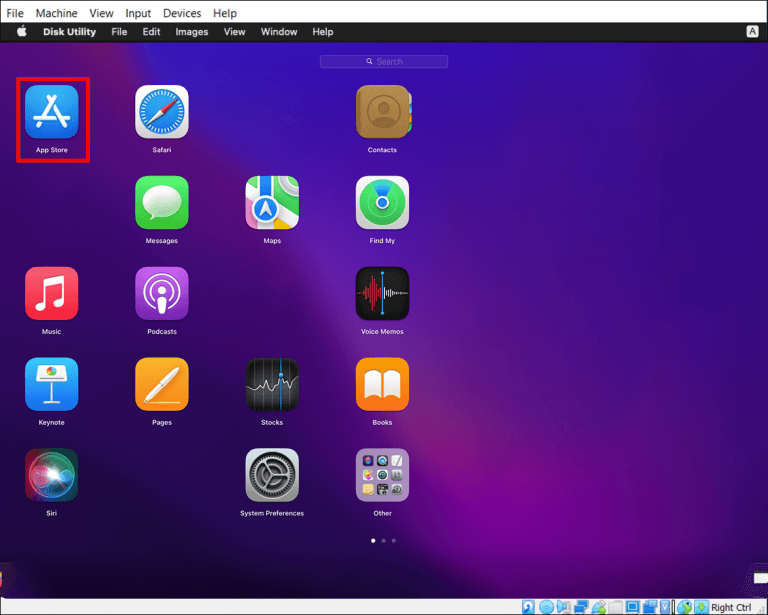
Task: Open System Preferences
Action: (272, 475)
